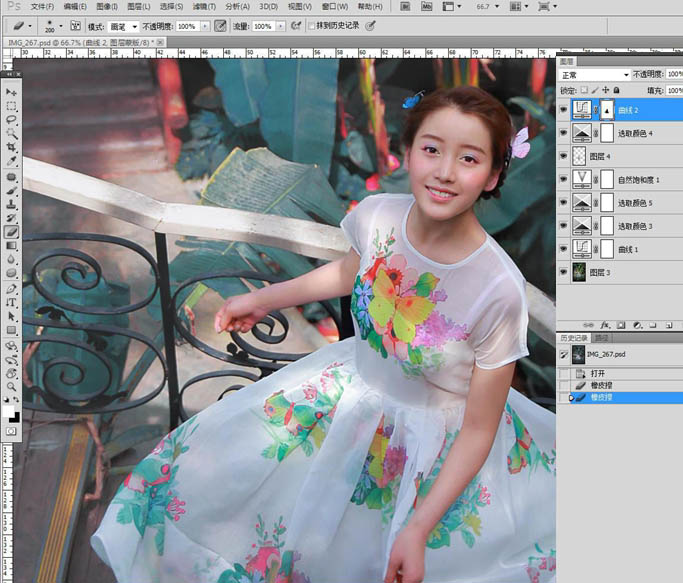Select the Clone Stamp tool
The width and height of the screenshot is (683, 583).
[11, 204]
